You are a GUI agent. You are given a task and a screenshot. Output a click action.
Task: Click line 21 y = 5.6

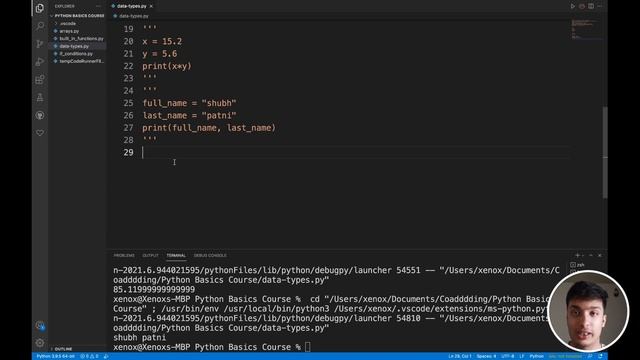point(160,54)
